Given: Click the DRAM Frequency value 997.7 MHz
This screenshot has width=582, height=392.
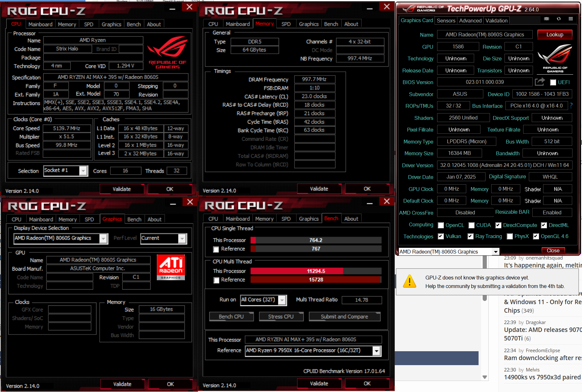Looking at the screenshot, I should point(314,79).
